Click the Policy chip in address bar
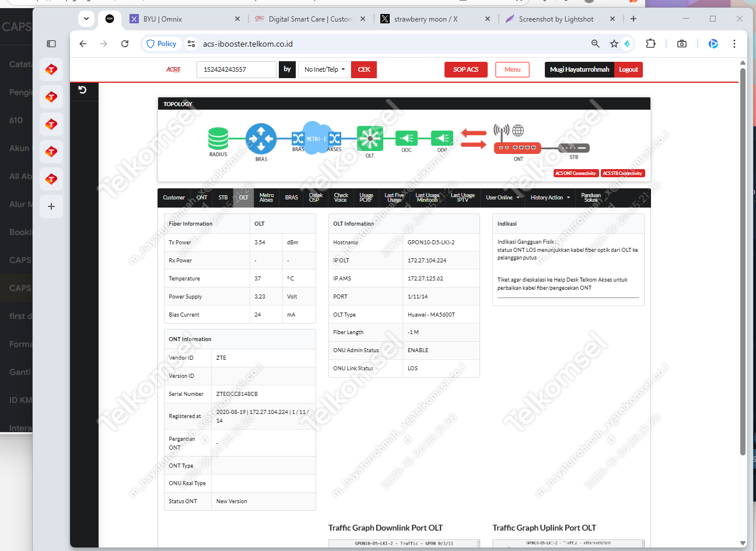Screen dimensions: 756x551 162,44
